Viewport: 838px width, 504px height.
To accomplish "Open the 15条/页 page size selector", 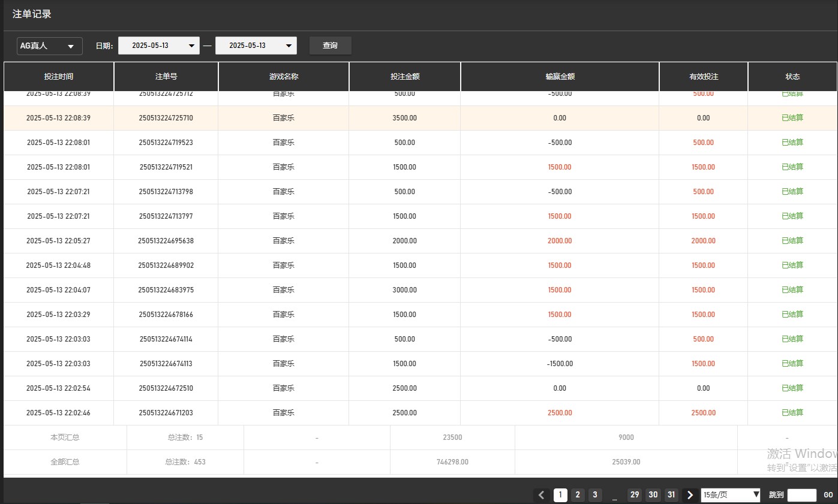I will point(731,495).
